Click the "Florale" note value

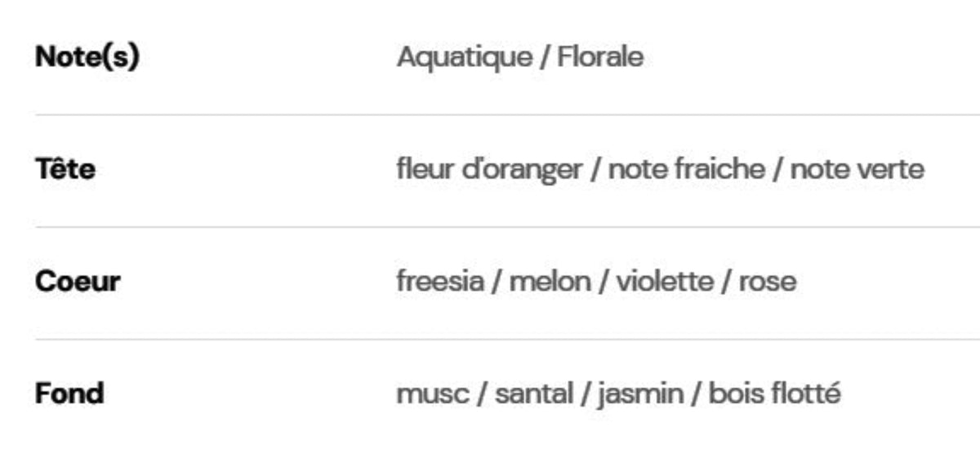pos(600,57)
